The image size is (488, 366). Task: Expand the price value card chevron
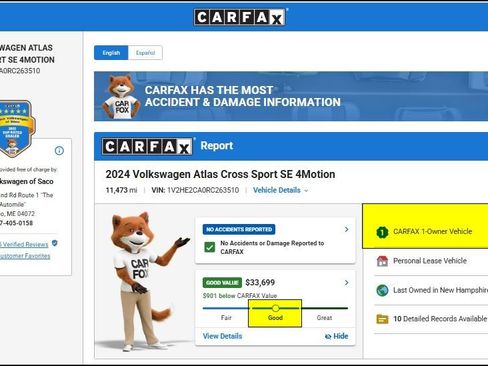(x=347, y=283)
